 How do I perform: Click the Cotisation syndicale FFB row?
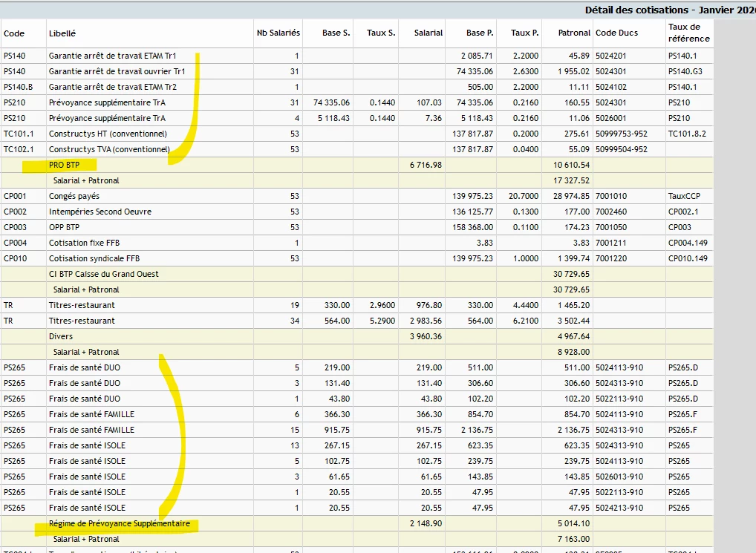[94, 258]
